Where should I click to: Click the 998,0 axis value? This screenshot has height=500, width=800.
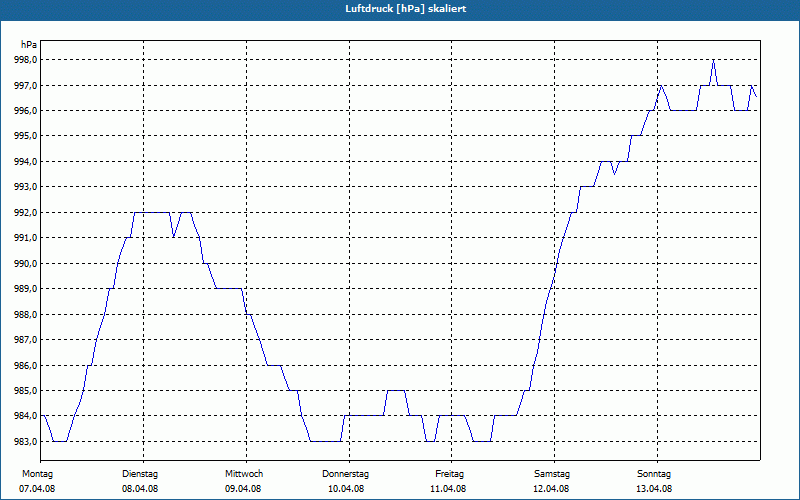(x=25, y=60)
